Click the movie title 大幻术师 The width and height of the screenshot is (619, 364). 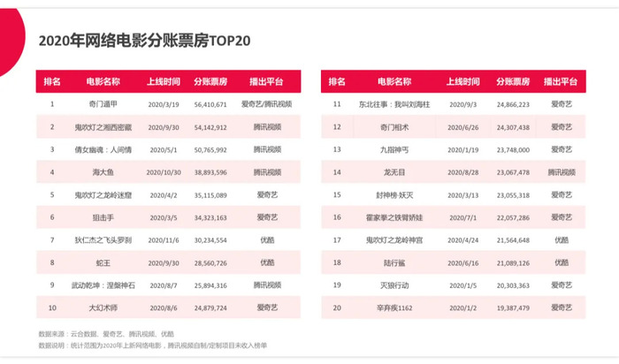(x=103, y=307)
